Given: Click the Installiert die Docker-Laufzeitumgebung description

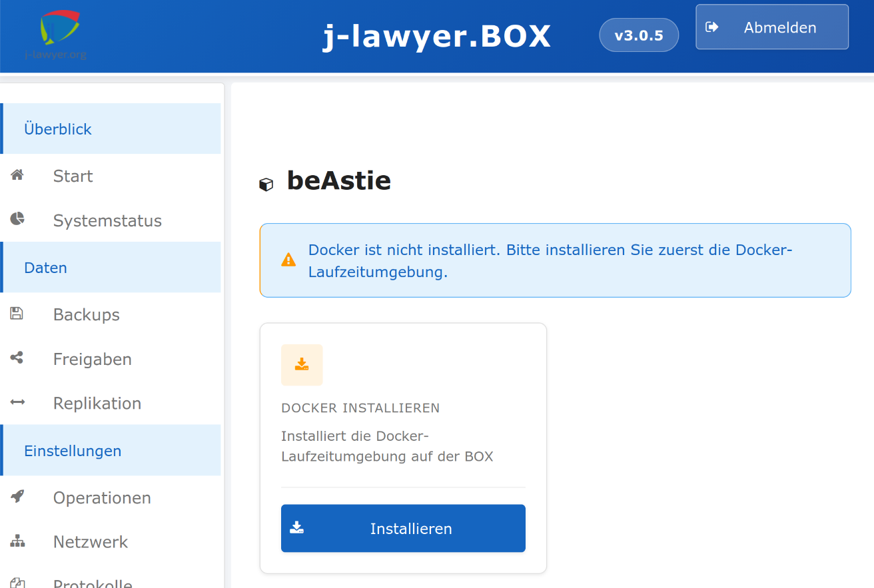Looking at the screenshot, I should pyautogui.click(x=387, y=446).
